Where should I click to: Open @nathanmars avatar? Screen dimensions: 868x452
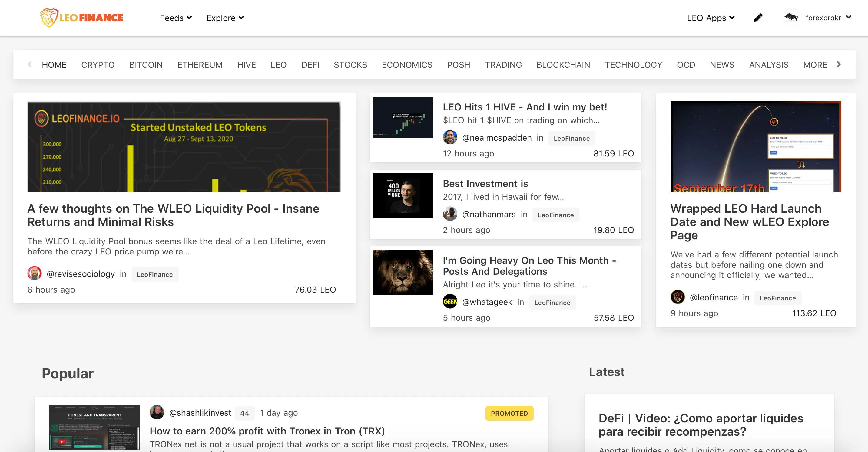[450, 214]
